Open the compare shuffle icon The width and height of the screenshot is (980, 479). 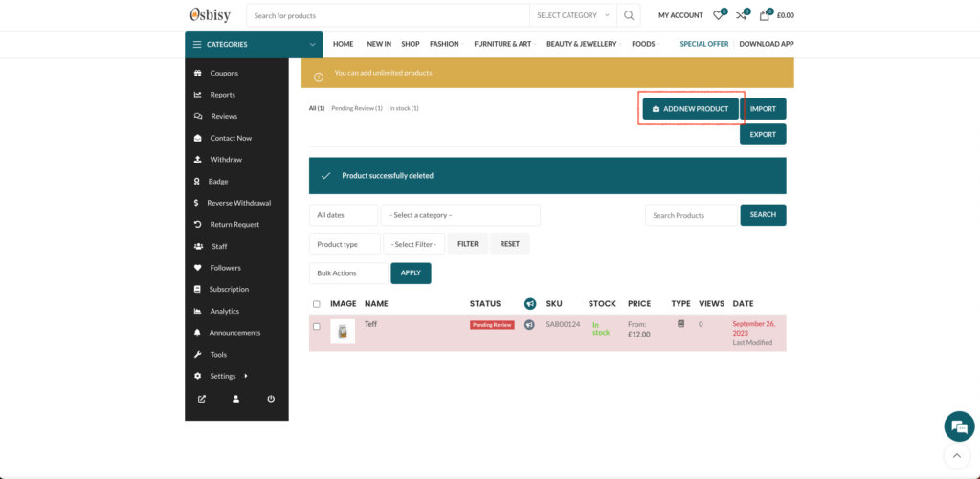(x=742, y=15)
